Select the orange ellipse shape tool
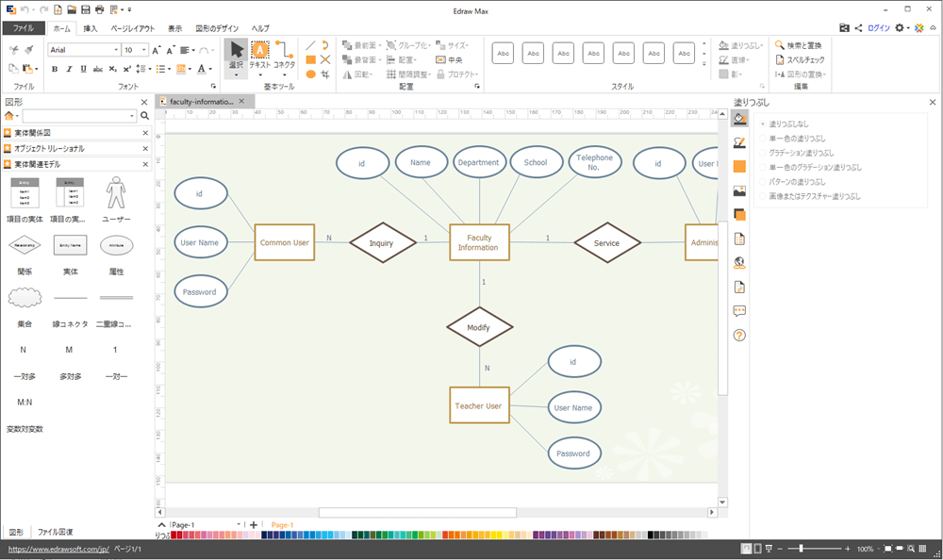Viewport: 943px width, 560px height. coord(310,74)
